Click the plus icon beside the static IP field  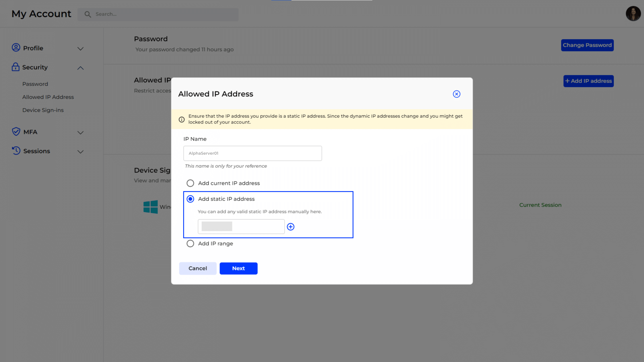pyautogui.click(x=290, y=227)
